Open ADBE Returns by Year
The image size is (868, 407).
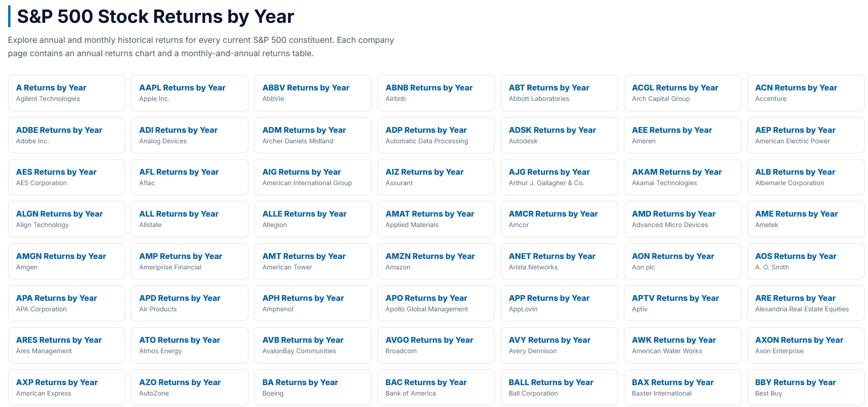[67, 135]
